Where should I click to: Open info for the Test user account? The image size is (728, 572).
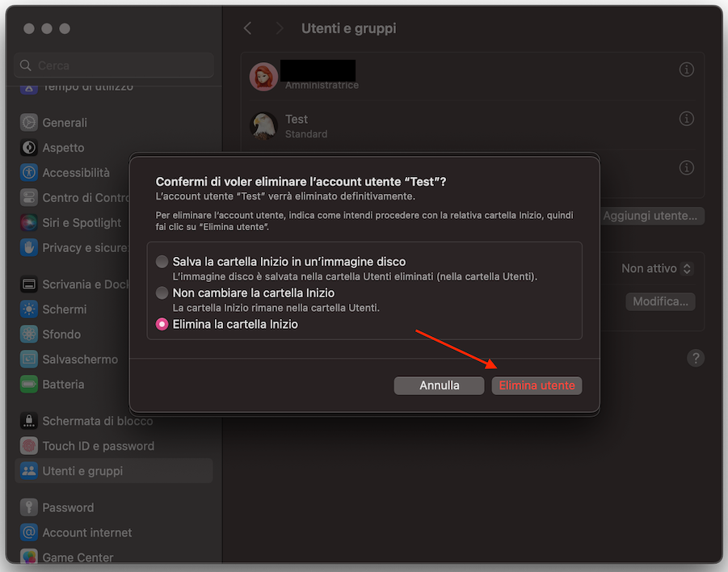point(686,118)
